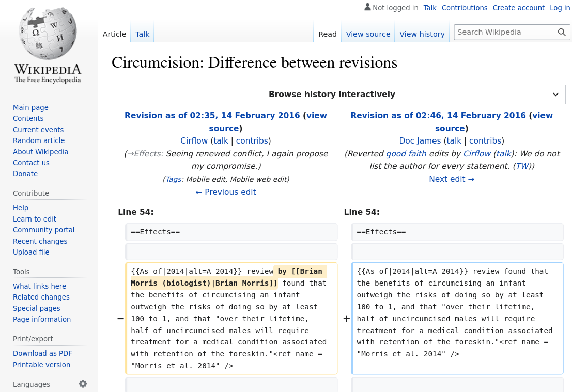Expand the Browse history interactively chevron
Image resolution: width=572 pixels, height=392 pixels.
point(555,95)
